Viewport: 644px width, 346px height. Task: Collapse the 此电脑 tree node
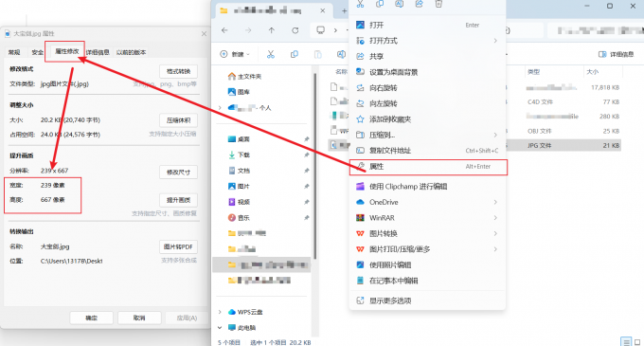[220, 327]
